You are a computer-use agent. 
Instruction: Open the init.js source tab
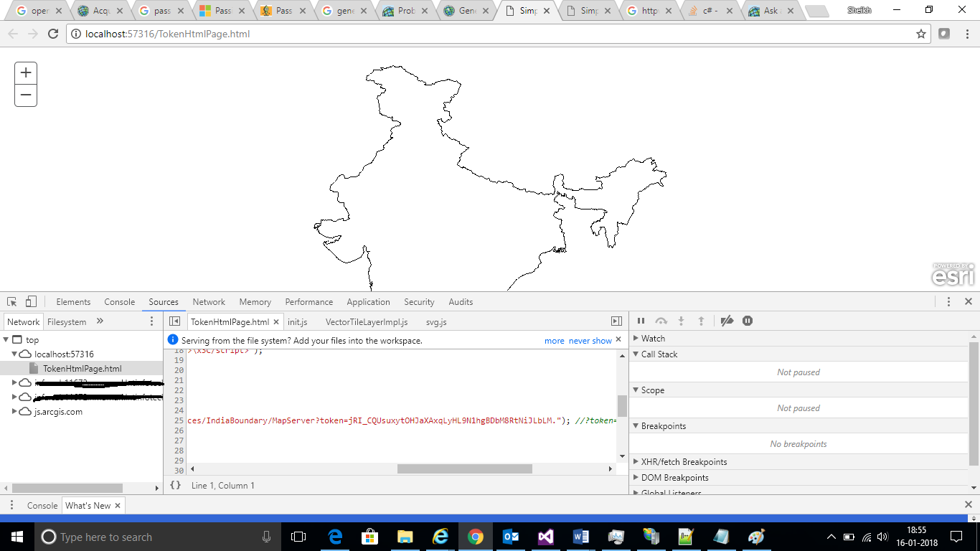click(298, 322)
